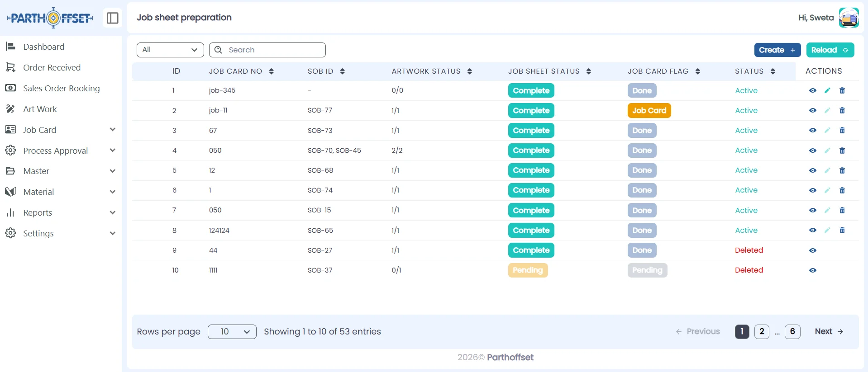Go to Art Work in sidebar

coord(40,109)
